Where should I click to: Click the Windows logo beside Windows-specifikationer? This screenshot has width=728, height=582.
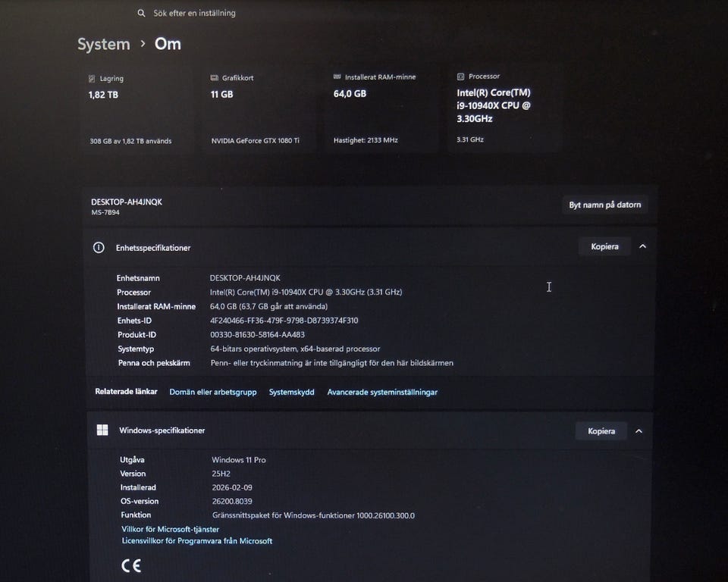tap(102, 430)
